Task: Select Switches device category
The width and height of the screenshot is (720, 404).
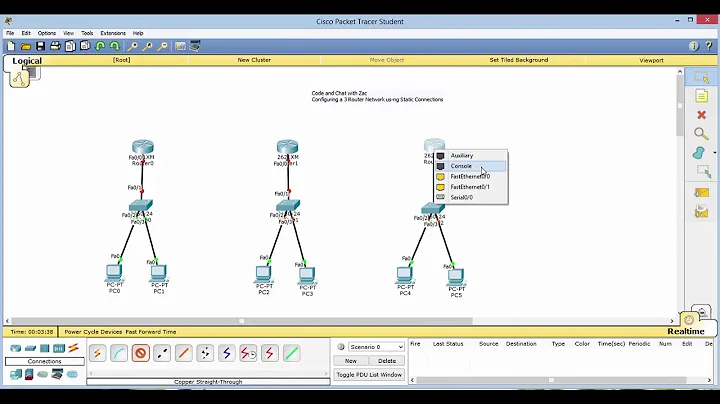Action: coord(30,348)
